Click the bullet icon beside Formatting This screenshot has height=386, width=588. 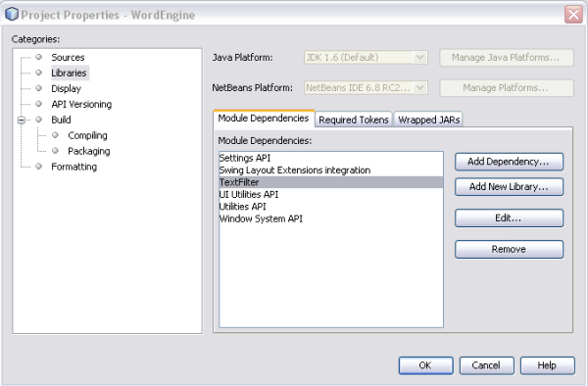(x=38, y=166)
